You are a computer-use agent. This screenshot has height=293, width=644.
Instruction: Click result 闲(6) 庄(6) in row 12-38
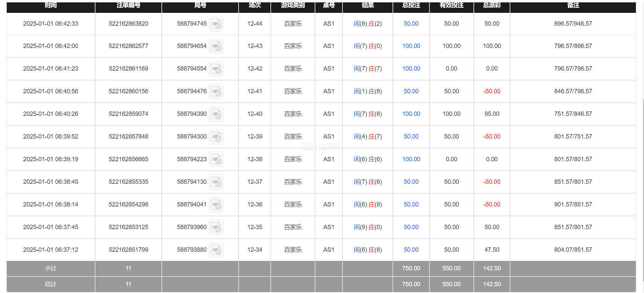pyautogui.click(x=368, y=159)
